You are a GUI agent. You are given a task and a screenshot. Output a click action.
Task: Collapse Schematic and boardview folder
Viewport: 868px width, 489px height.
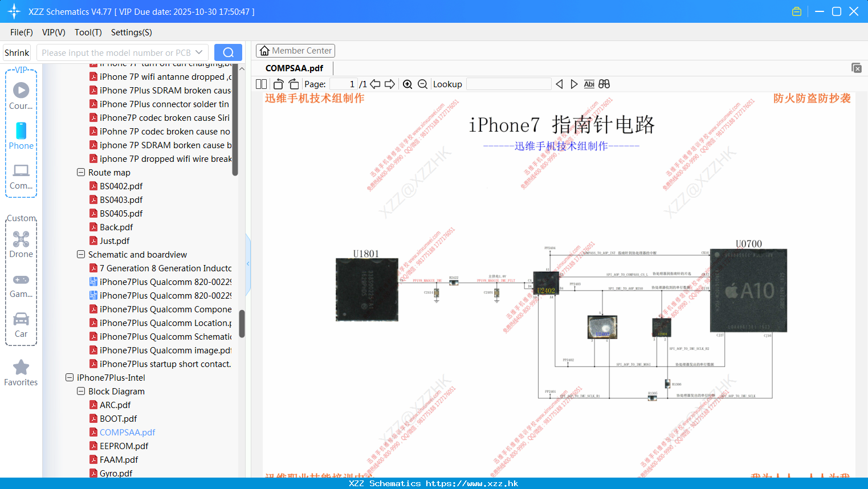[81, 254]
